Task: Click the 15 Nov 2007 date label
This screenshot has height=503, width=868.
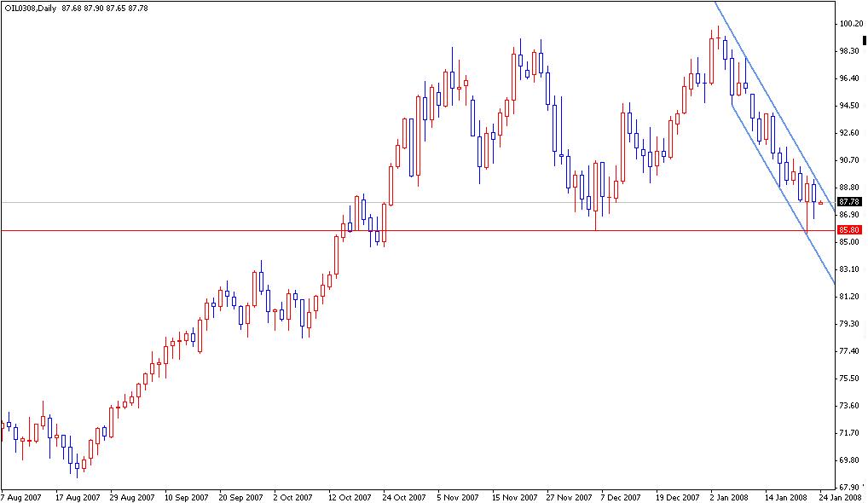Action: 514,498
